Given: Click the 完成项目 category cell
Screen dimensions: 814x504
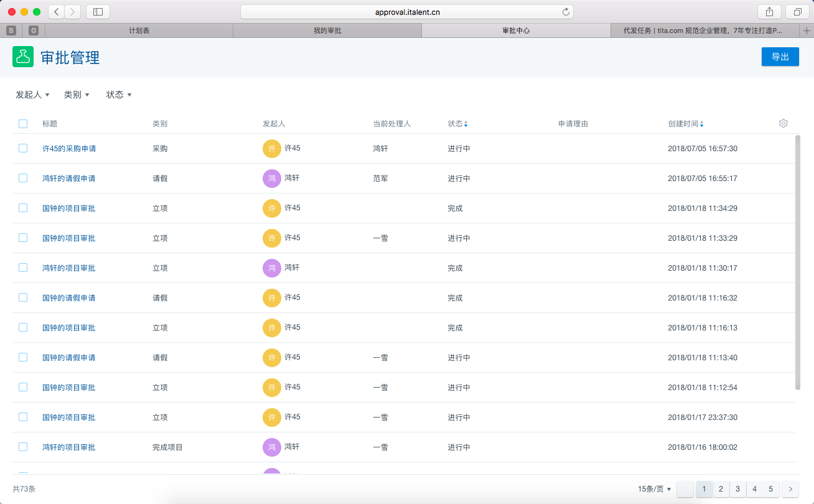Looking at the screenshot, I should point(167,447).
